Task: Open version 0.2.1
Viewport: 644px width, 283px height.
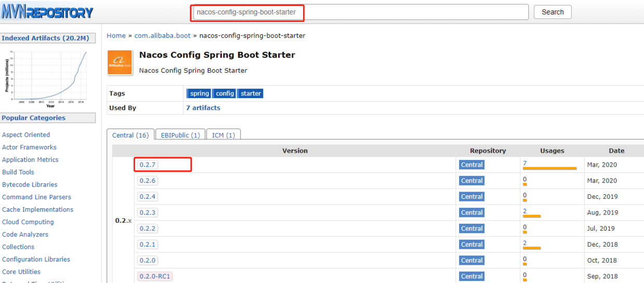Action: tap(147, 244)
